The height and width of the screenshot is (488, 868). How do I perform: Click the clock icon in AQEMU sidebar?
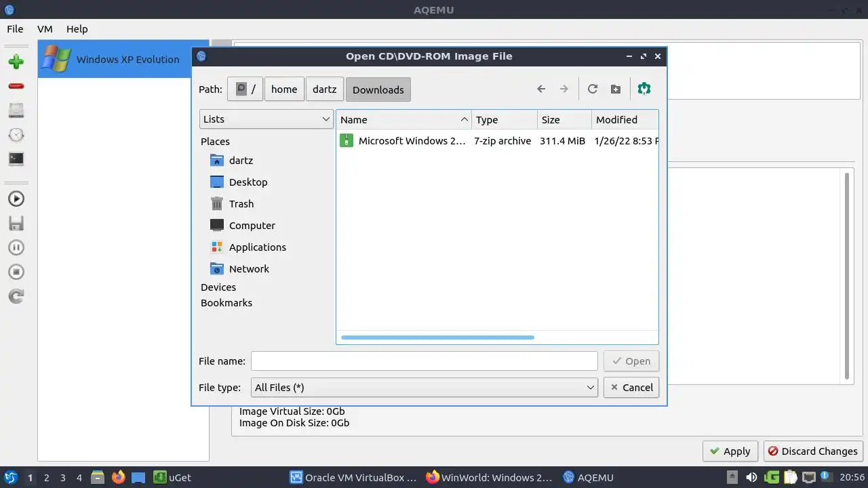pos(16,135)
